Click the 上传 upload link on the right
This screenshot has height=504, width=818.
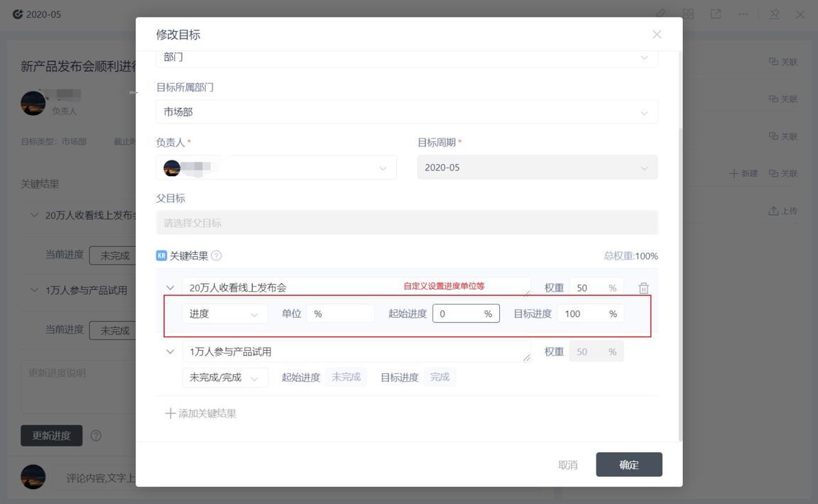coord(783,211)
